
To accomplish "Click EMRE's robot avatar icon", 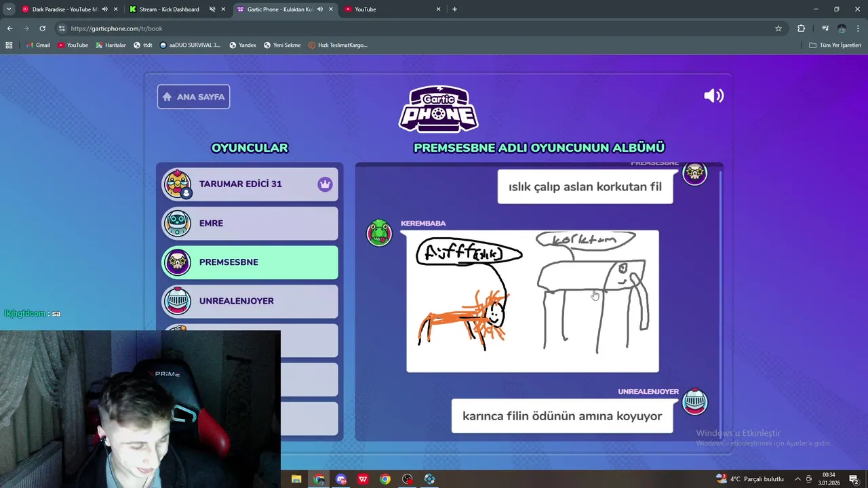I will tap(178, 223).
